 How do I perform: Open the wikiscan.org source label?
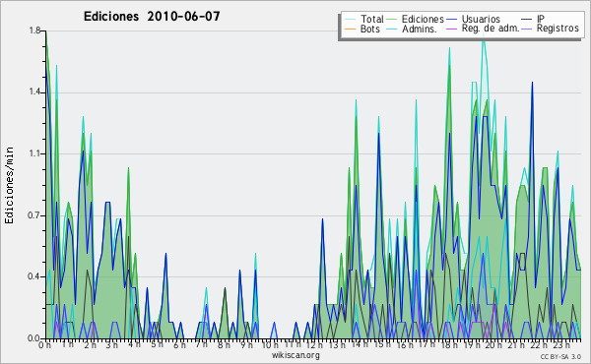295,355
